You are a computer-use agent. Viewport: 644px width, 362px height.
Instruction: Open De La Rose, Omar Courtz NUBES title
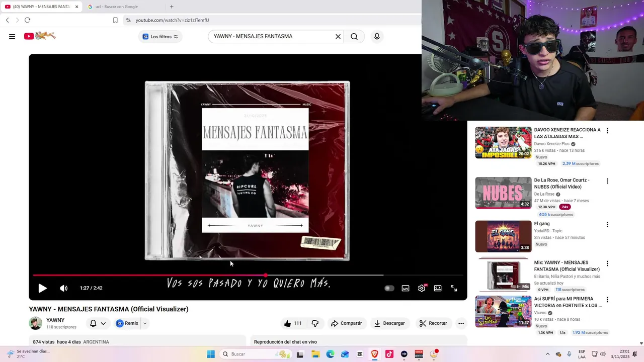[561, 184]
